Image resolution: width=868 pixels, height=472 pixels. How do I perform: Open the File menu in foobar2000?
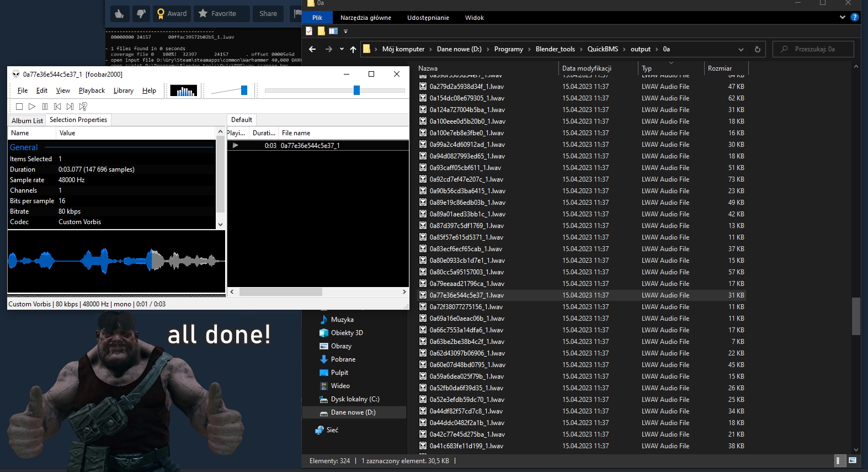(x=23, y=91)
